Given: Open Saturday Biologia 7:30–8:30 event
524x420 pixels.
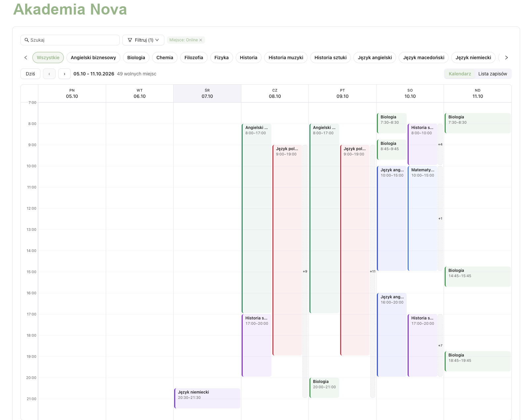Looking at the screenshot, I should (392, 123).
